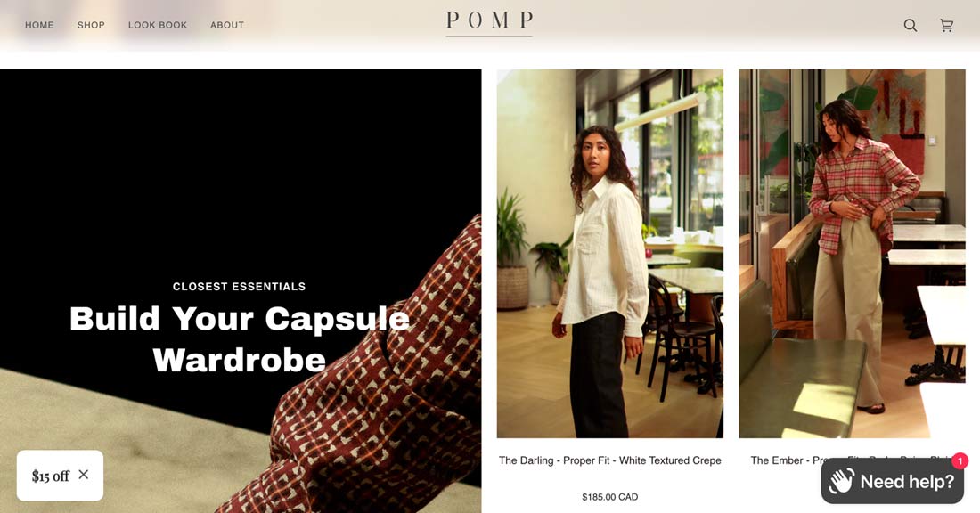Viewport: 980px width, 513px height.
Task: Click the Build Your Capsule Wardrobe heading
Action: tap(240, 338)
